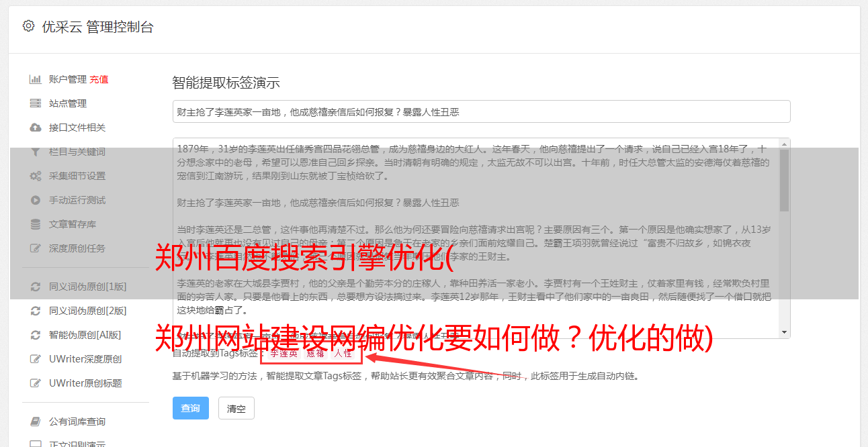Click the gear icon beside 优采云 管理控制台

pos(28,26)
